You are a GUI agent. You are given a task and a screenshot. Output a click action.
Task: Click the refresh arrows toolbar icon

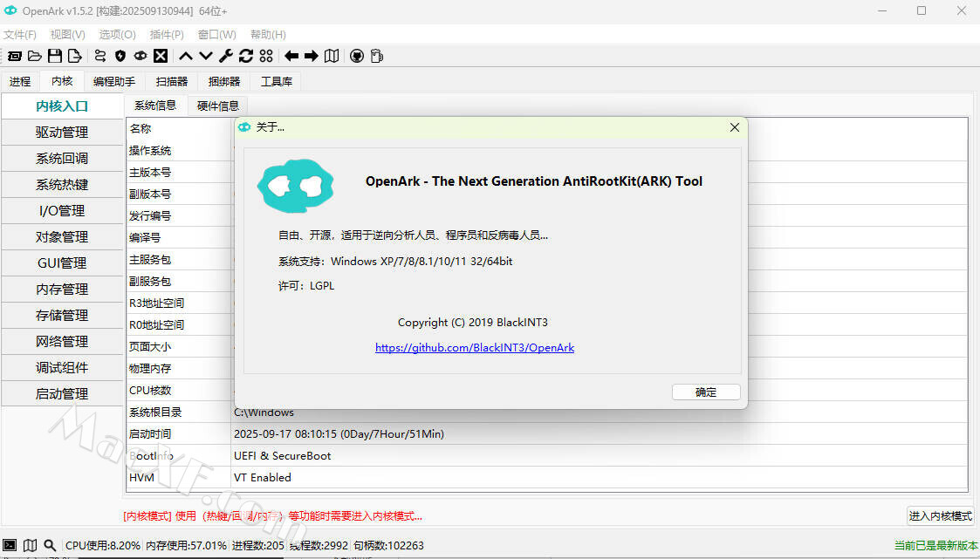point(245,56)
